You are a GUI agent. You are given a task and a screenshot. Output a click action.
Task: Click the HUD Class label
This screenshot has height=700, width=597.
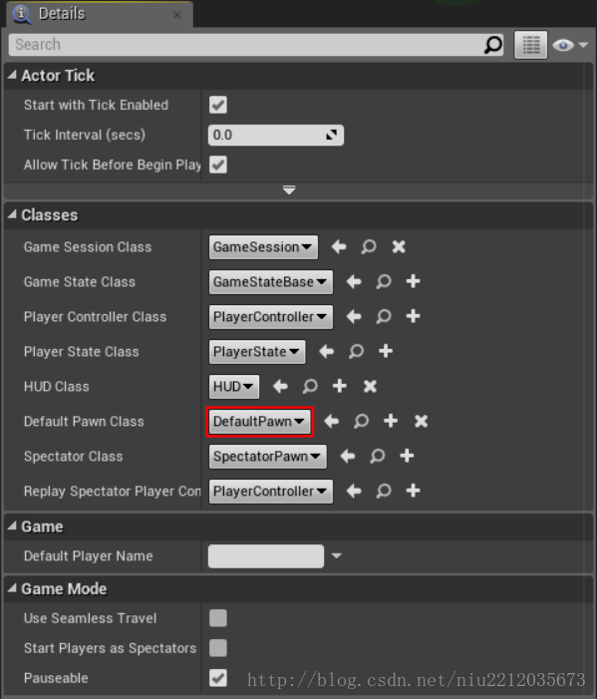[x=56, y=387]
